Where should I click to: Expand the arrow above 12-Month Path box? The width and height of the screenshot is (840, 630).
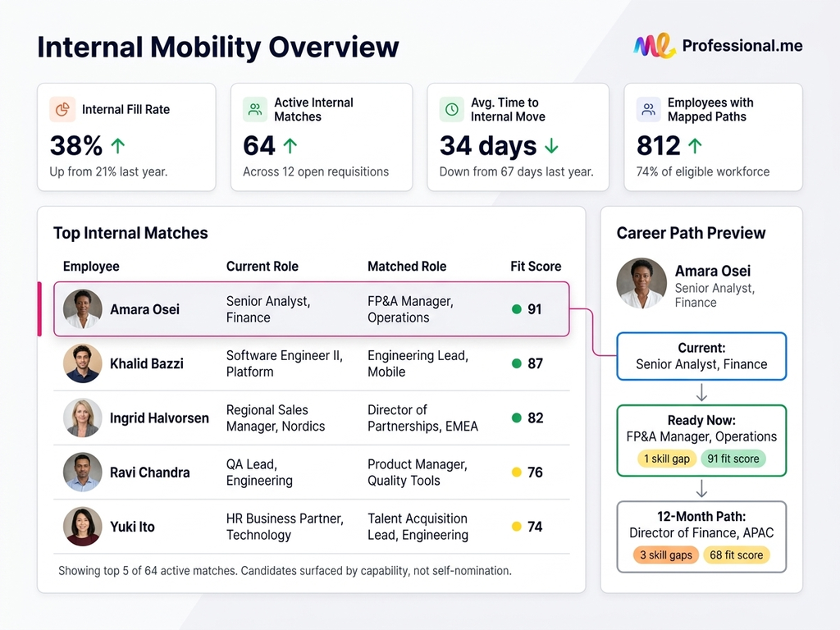pos(701,489)
